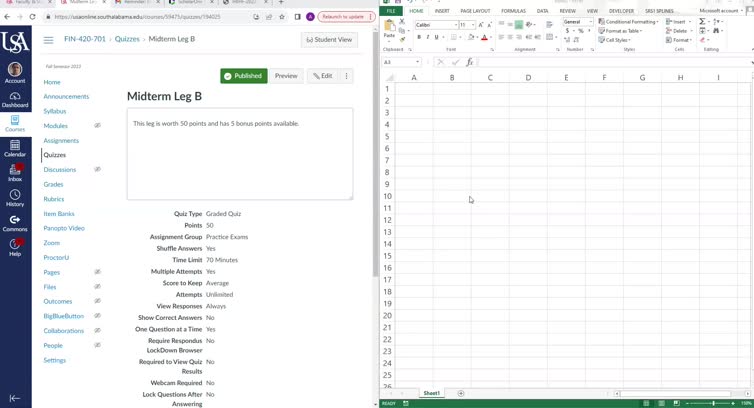
Task: Click the Insert Function fx icon
Action: tap(469, 62)
